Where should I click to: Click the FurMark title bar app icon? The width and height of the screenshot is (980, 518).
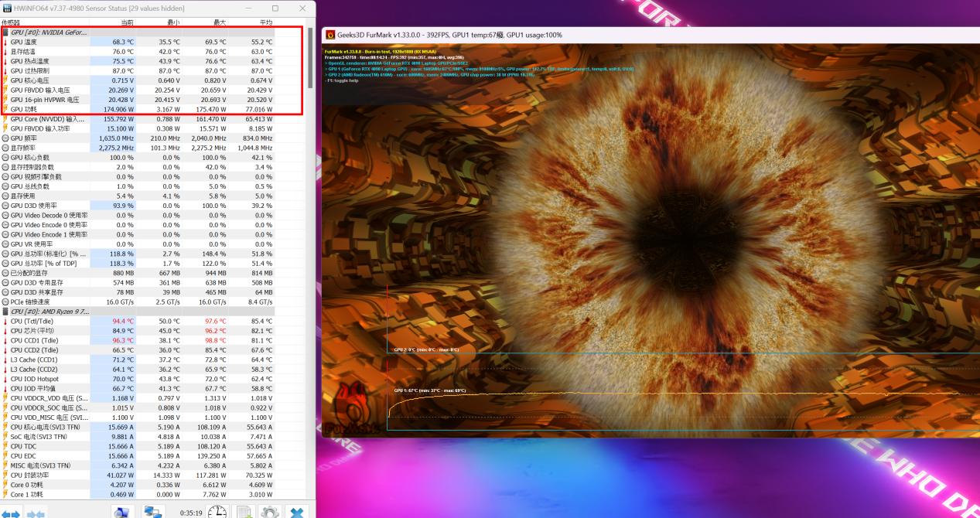click(331, 35)
